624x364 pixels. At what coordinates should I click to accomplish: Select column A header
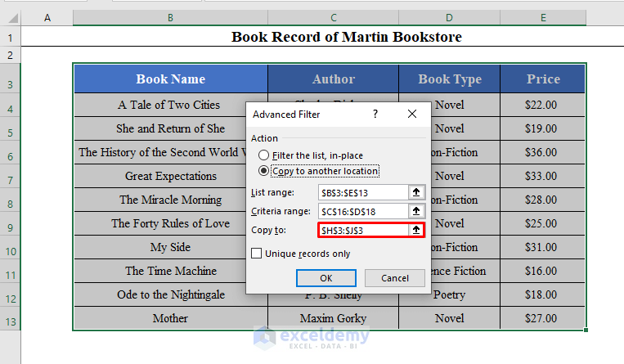click(47, 18)
